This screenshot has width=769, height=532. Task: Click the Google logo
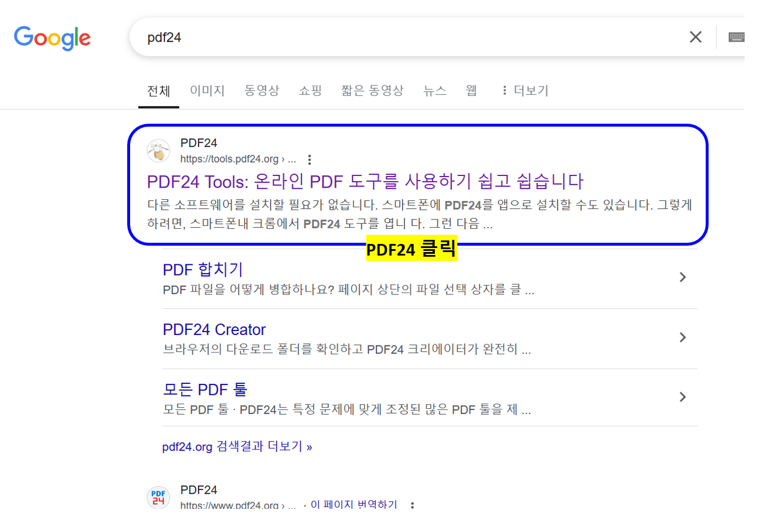pyautogui.click(x=52, y=38)
